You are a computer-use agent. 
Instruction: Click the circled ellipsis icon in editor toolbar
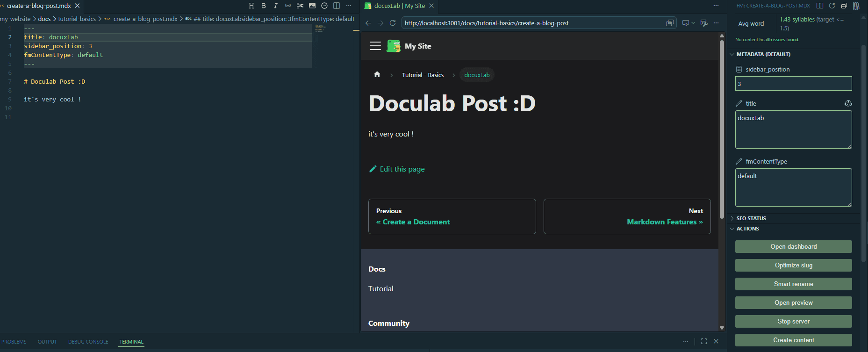coord(324,6)
